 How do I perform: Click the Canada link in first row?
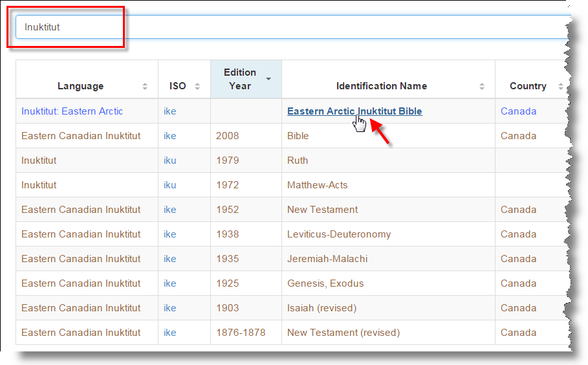[518, 111]
